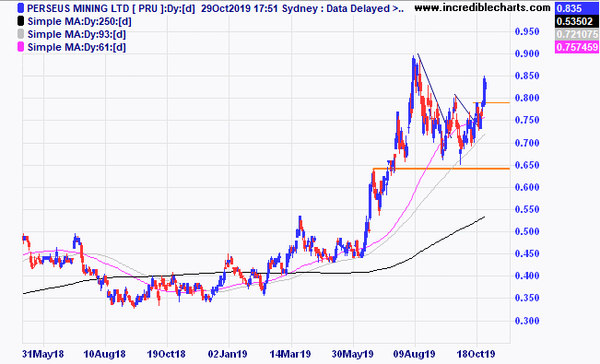The image size is (600, 364).
Task: Click the 0.600 price axis label
Action: point(527,187)
